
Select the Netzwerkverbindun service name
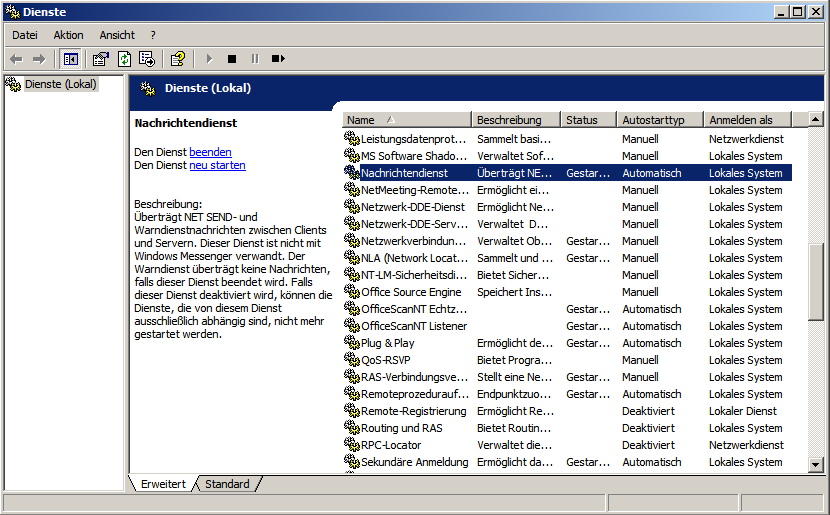(413, 241)
